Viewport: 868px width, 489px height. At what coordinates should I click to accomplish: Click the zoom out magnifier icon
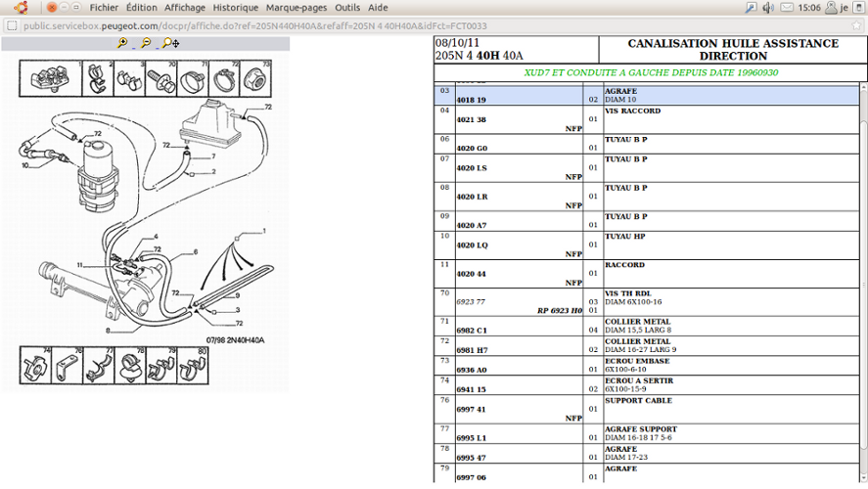click(x=146, y=43)
